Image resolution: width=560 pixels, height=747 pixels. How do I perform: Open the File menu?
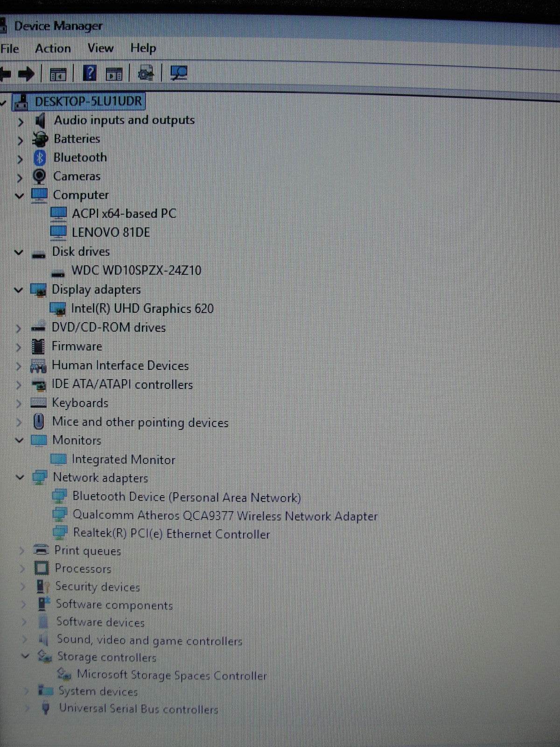click(x=9, y=49)
